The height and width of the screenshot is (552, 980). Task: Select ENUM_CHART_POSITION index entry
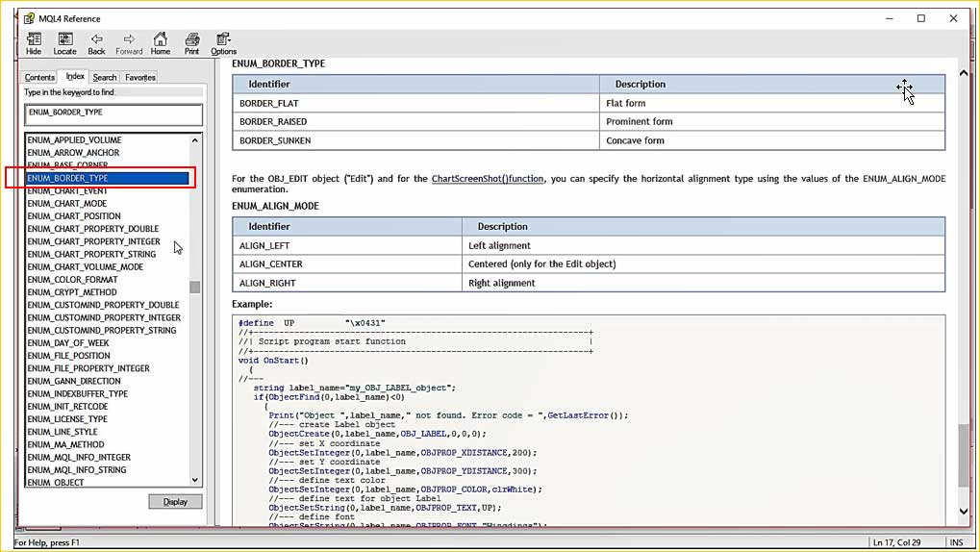[x=74, y=216]
